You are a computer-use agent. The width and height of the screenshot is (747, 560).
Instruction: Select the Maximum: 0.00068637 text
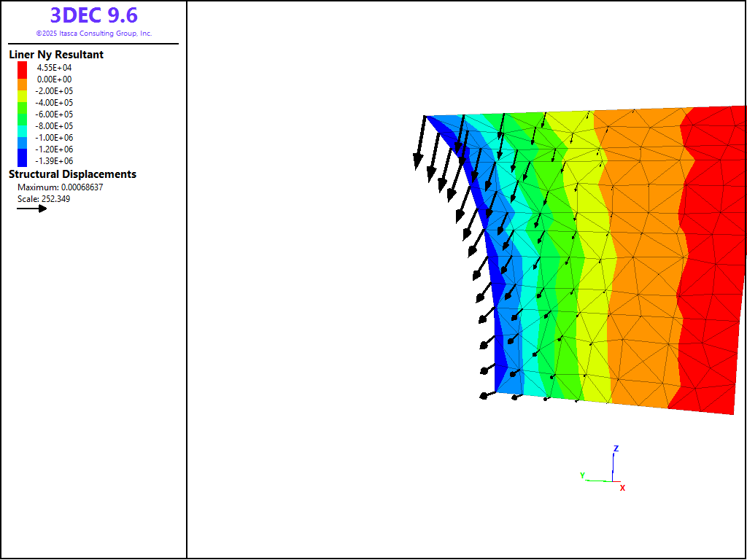60,187
